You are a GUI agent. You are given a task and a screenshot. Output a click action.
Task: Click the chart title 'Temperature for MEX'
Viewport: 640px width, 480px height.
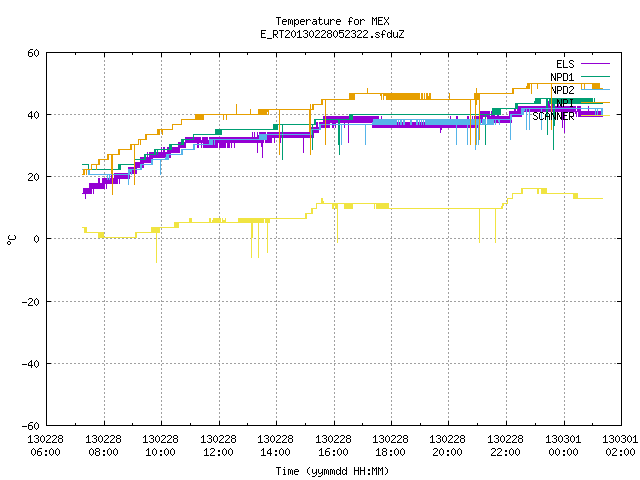(x=332, y=21)
